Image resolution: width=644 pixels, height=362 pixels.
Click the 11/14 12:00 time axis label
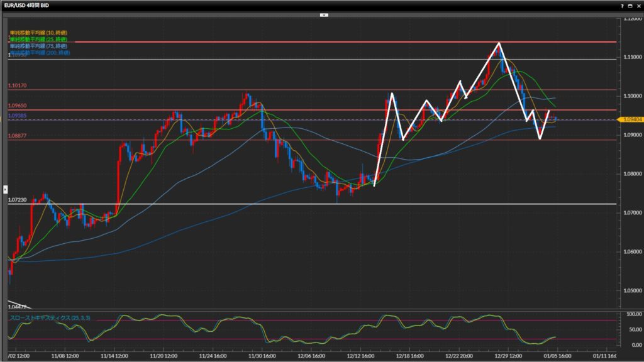click(x=116, y=355)
